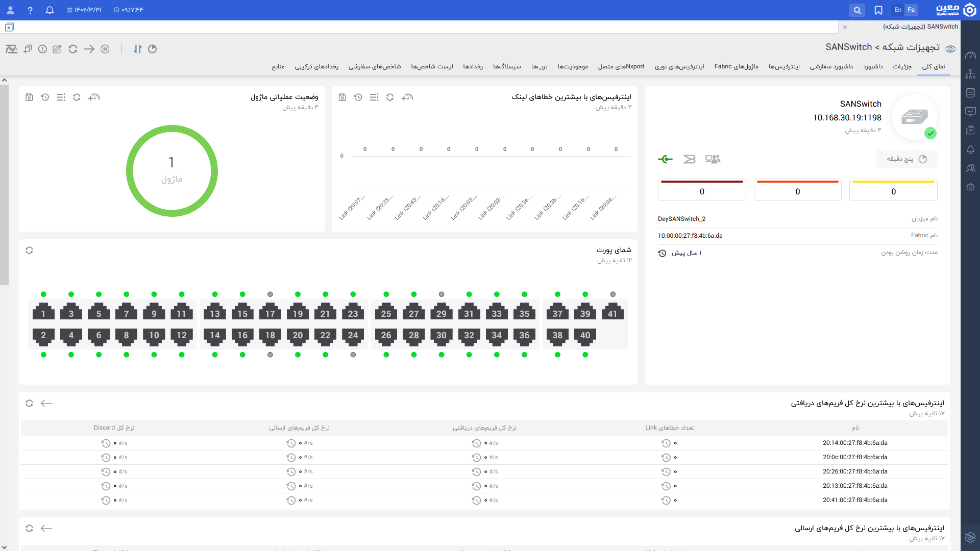The image size is (980, 551).
Task: Click the right-arrow icon in the page toolbar
Action: tap(89, 49)
